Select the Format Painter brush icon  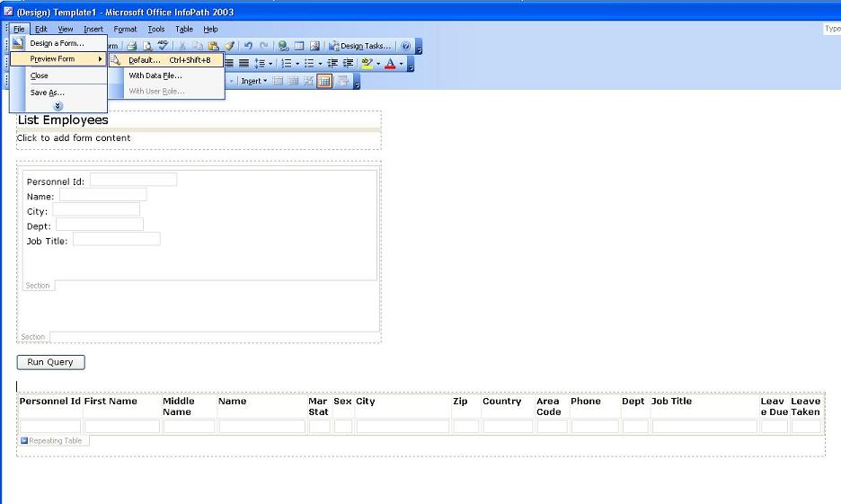[x=229, y=46]
